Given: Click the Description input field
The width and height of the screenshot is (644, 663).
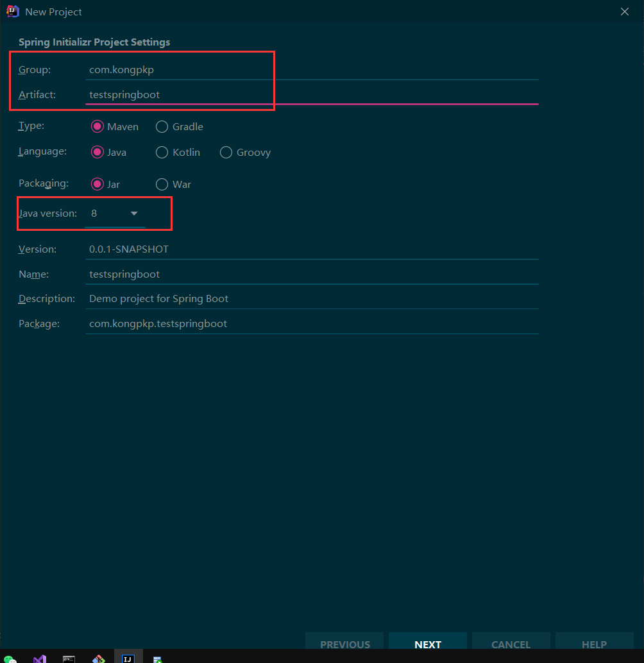Looking at the screenshot, I should (x=312, y=299).
